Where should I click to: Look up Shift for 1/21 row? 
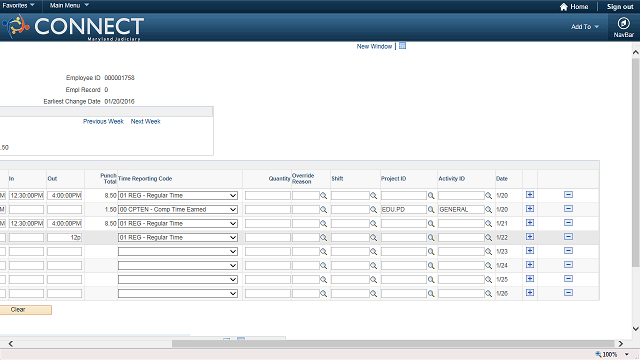pos(373,224)
